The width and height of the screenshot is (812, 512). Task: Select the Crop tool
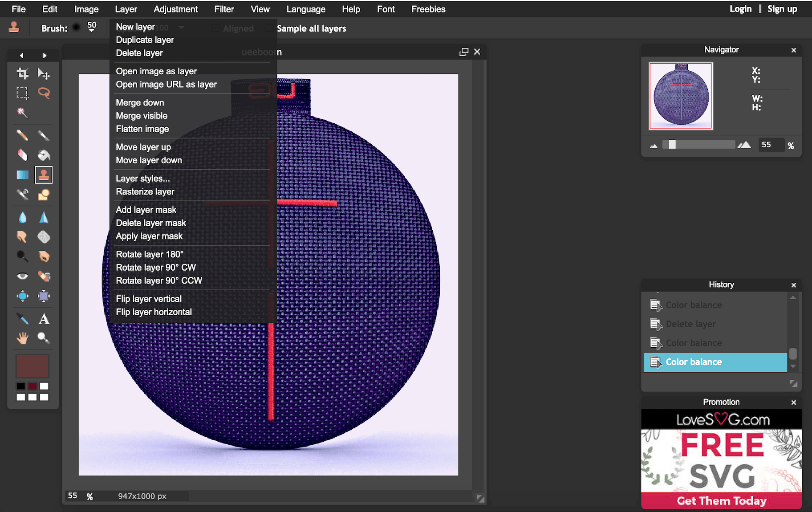[x=22, y=73]
